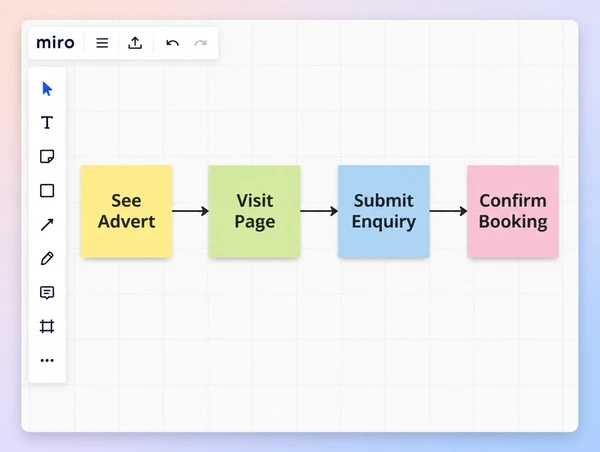Select arrow connecting See Advert to Visit Page
This screenshot has width=600, height=452.
pos(190,211)
